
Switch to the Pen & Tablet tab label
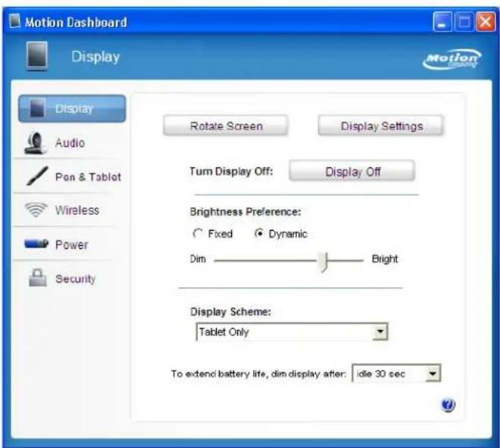89,177
